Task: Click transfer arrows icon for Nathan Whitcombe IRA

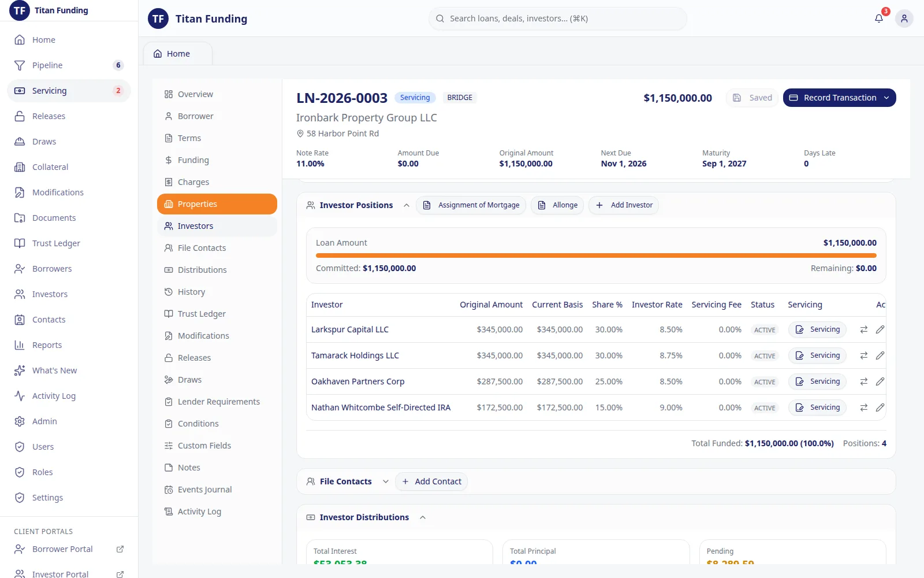Action: tap(864, 407)
